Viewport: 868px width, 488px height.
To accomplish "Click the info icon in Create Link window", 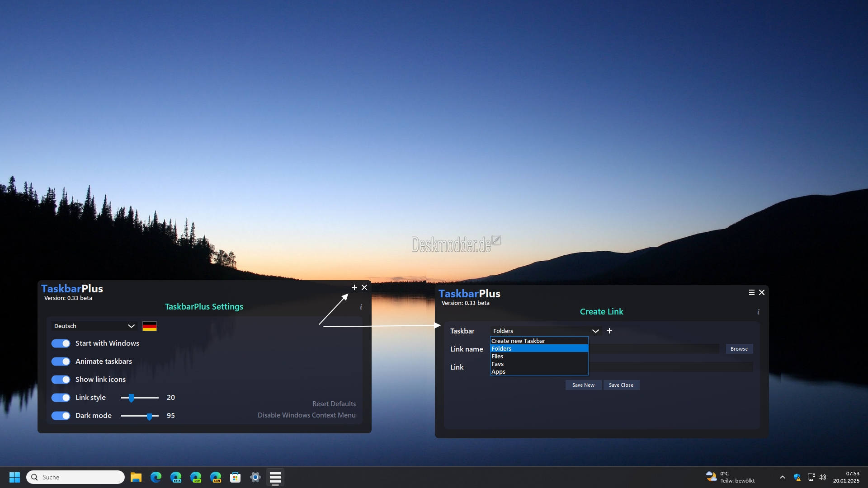I will (758, 312).
